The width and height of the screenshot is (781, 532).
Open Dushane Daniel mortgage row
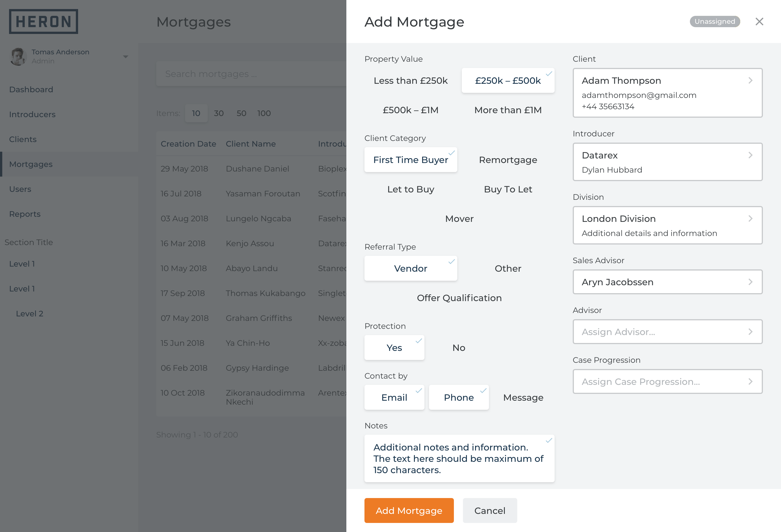(251, 169)
